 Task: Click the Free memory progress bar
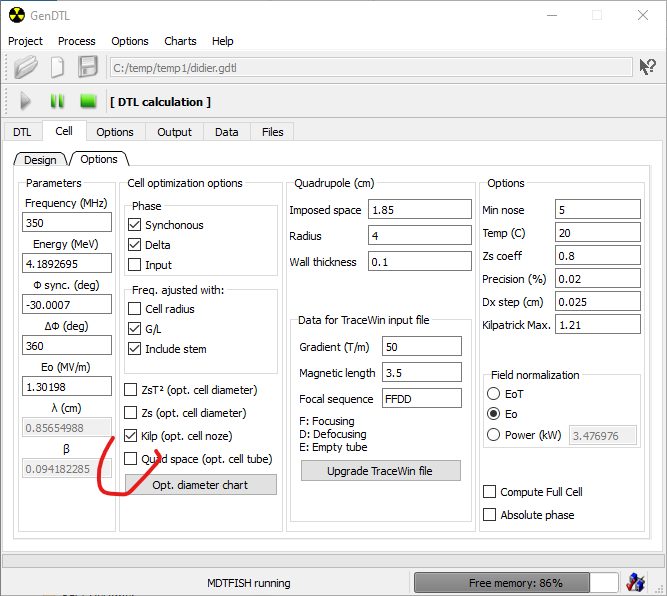coord(516,582)
